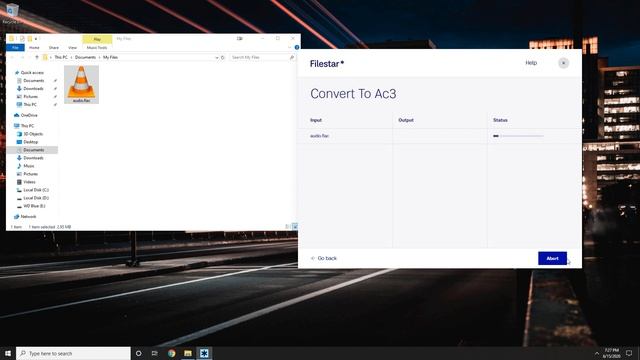The height and width of the screenshot is (360, 640).
Task: Open pinned This PC under Quick access
Action: tap(30, 104)
